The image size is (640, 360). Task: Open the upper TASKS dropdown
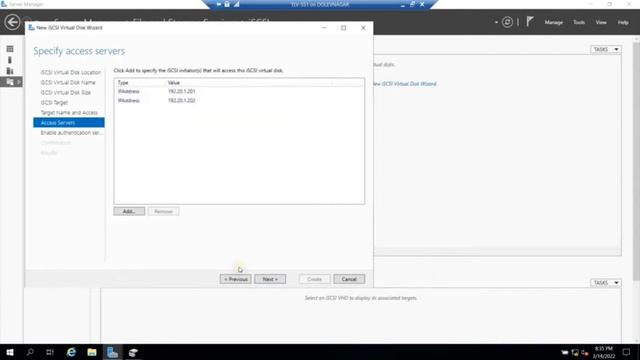[606, 49]
